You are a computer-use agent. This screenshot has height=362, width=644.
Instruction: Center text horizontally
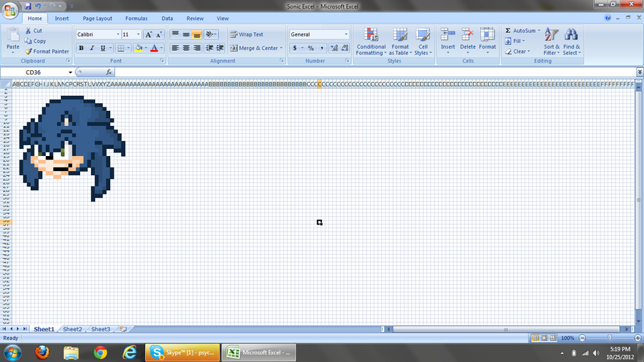point(186,48)
